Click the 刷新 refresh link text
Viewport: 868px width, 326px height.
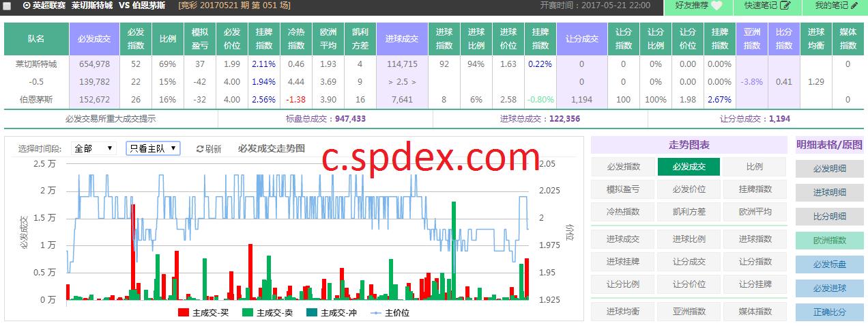coord(213,149)
